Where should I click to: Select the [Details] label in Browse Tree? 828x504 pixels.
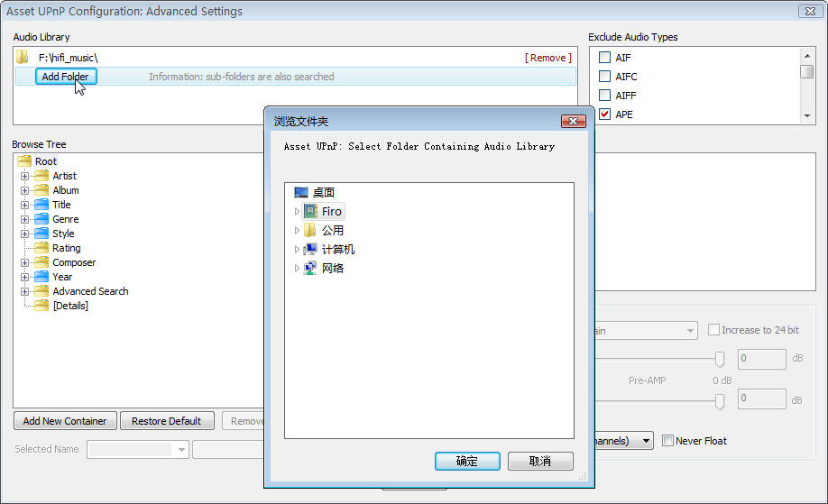click(x=70, y=306)
